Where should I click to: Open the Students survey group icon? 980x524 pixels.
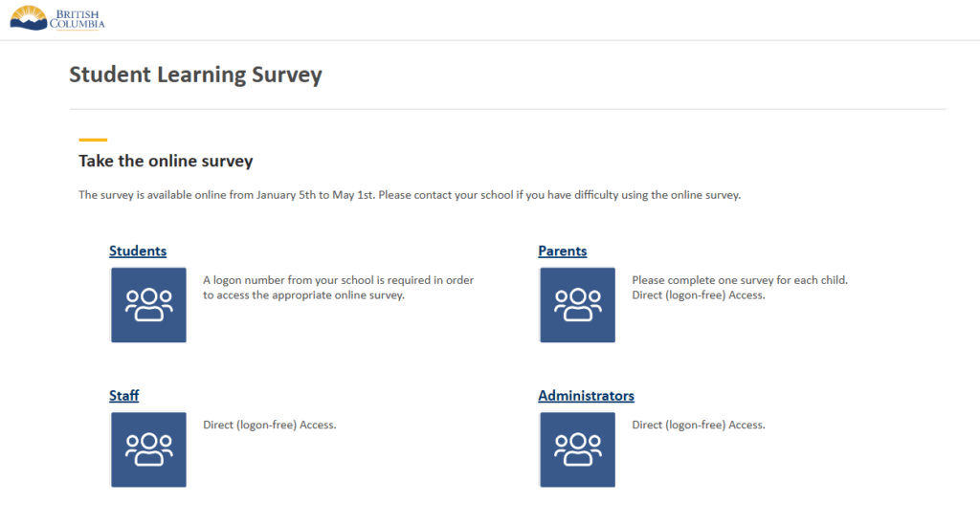coord(148,305)
